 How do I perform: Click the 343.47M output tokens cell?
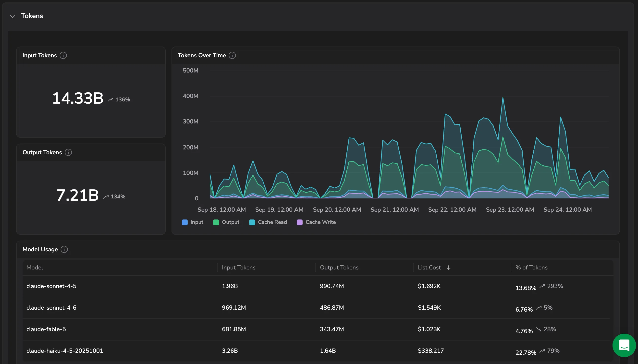click(332, 329)
